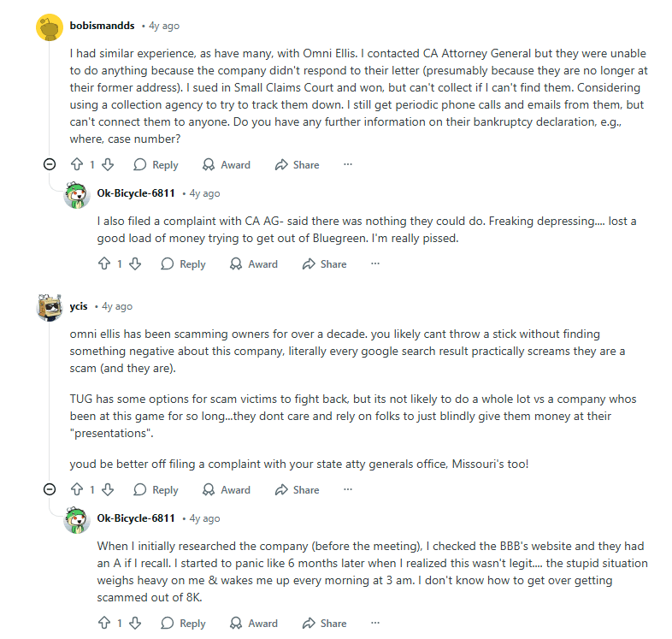Reply to the bobismandds comment
Image resolution: width=672 pixels, height=639 pixels.
[x=156, y=165]
